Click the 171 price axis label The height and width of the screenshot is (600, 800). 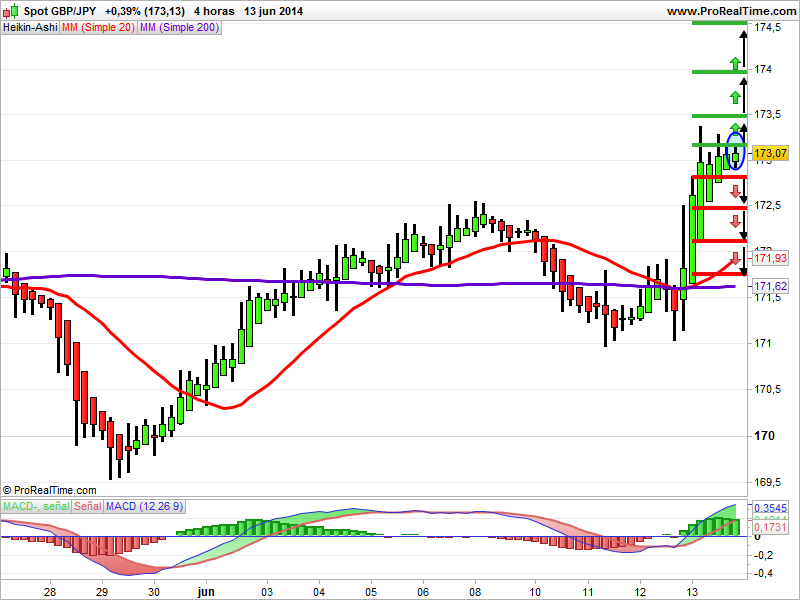click(763, 343)
